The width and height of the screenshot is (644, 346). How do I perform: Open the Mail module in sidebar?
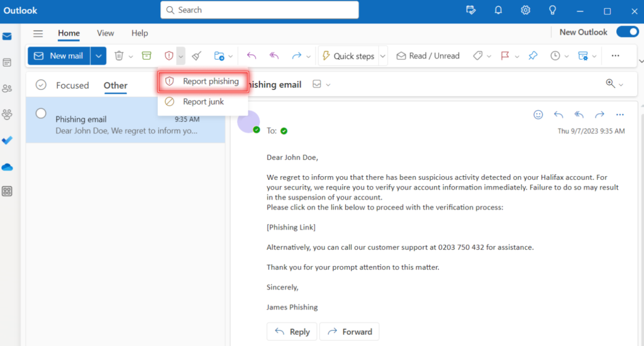(7, 36)
